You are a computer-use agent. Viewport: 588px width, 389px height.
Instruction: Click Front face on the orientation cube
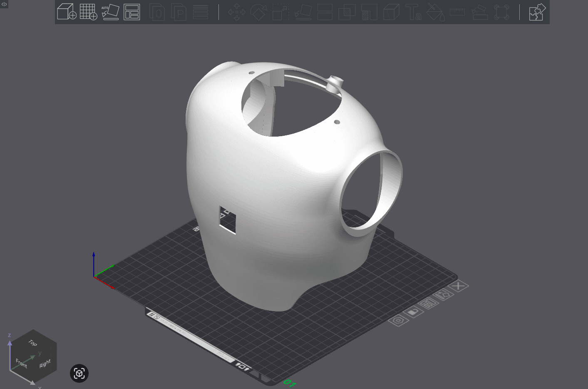[21, 364]
